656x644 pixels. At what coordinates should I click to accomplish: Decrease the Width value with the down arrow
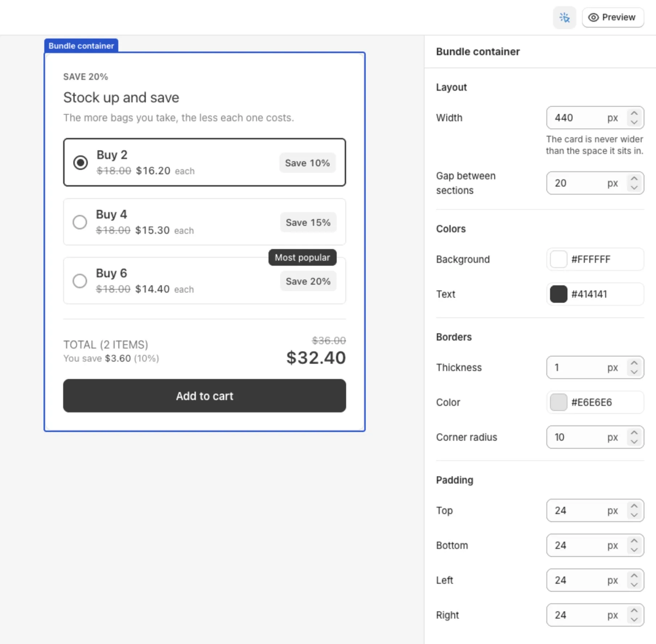point(634,122)
